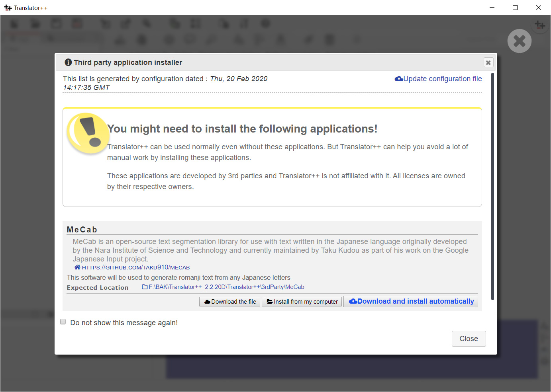Click the Translator++ app icon in title bar

[8, 8]
